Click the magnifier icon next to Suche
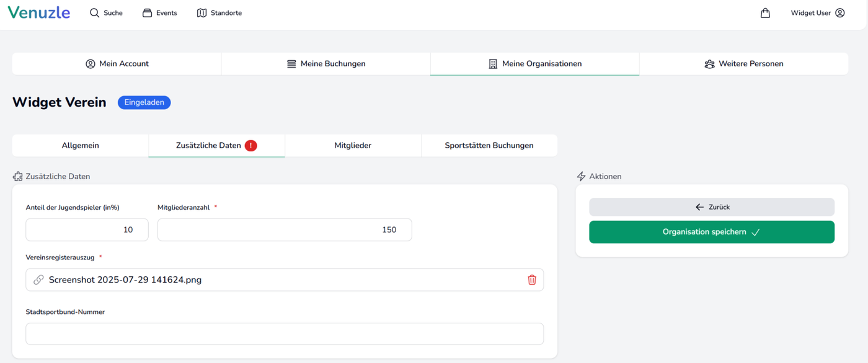Screen dimensions: 868x363 (94, 12)
